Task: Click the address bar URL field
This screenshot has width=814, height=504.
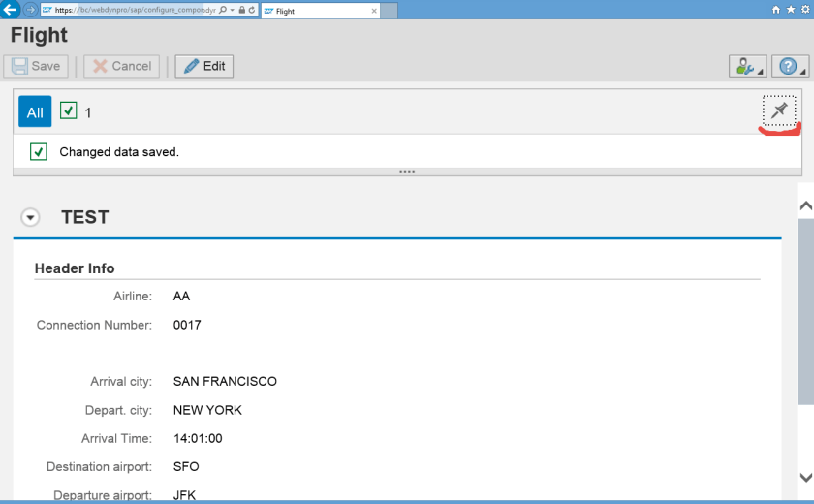Action: (x=135, y=10)
